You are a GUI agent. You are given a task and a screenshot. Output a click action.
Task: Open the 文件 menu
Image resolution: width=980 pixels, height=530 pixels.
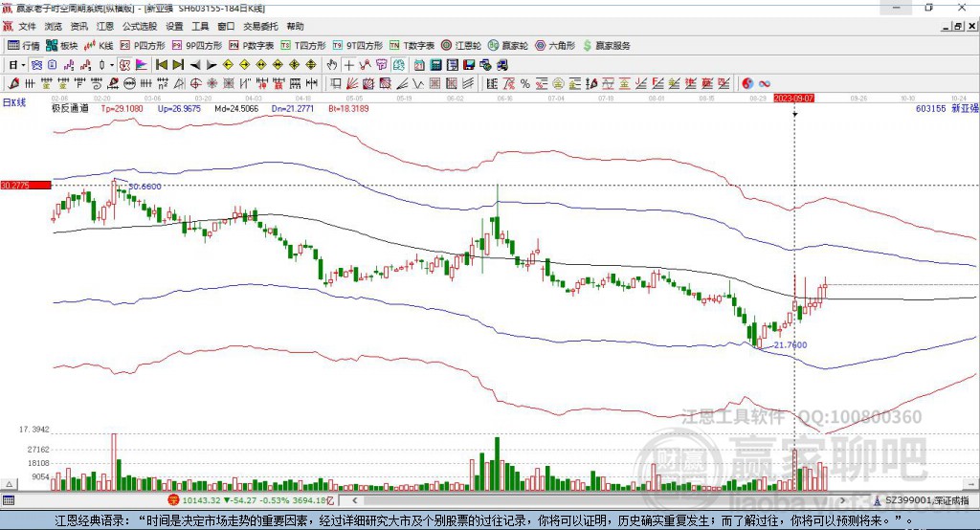pyautogui.click(x=28, y=26)
